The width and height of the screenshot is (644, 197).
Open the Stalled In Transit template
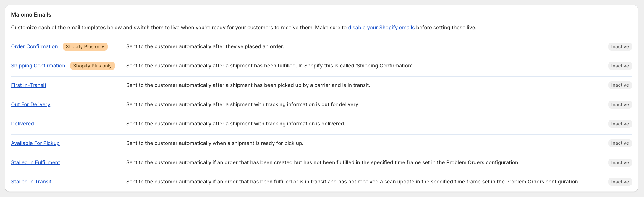(x=31, y=182)
